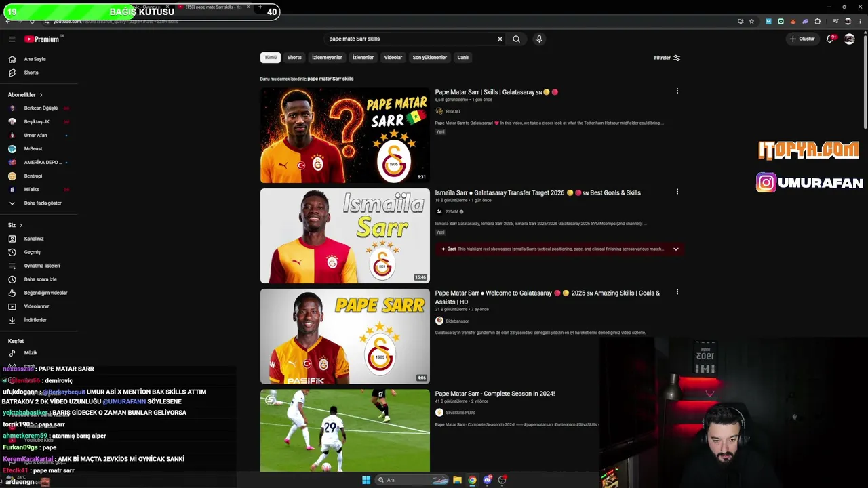Select the Shorts filter chip

(x=294, y=58)
